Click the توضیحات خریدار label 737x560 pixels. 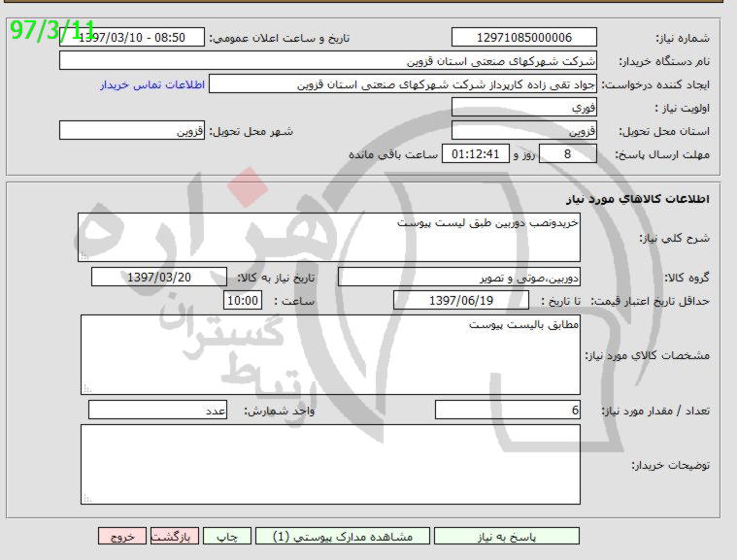pyautogui.click(x=670, y=465)
